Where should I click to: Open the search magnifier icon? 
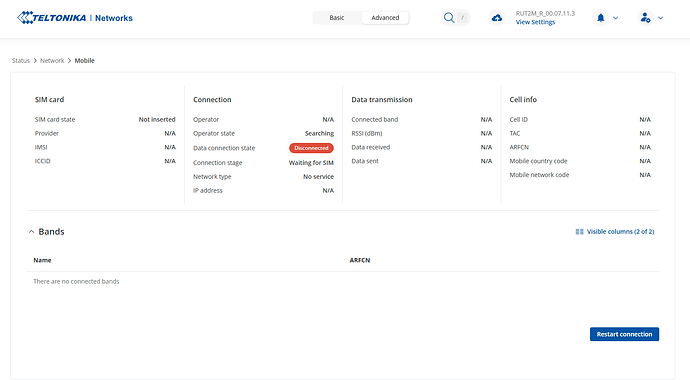click(449, 18)
